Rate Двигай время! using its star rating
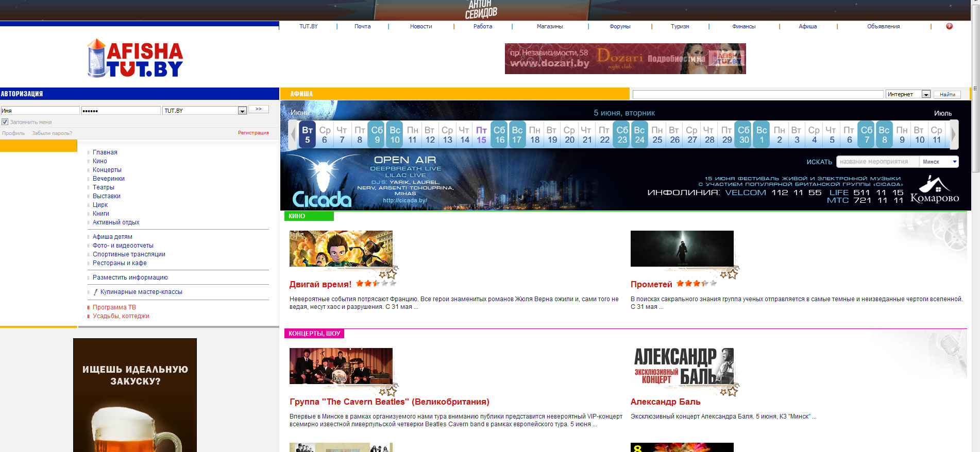980x452 pixels. [376, 284]
